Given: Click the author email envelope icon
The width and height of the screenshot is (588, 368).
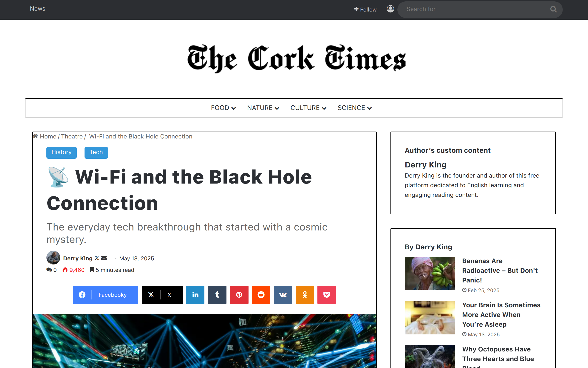Looking at the screenshot, I should 104,258.
